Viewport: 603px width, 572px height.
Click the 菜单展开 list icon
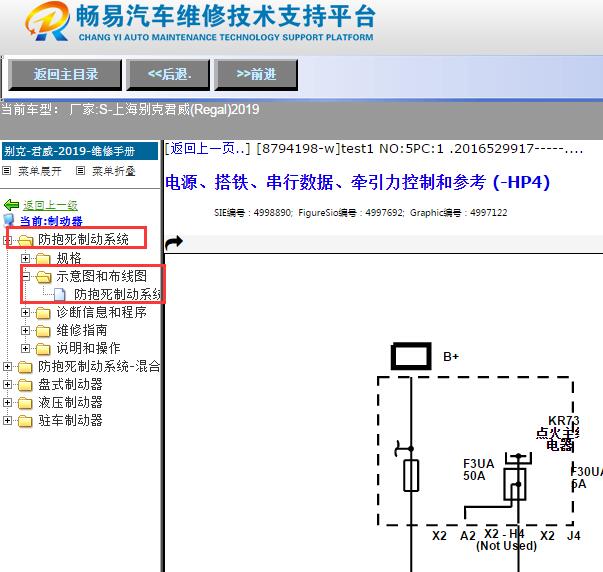tap(7, 170)
